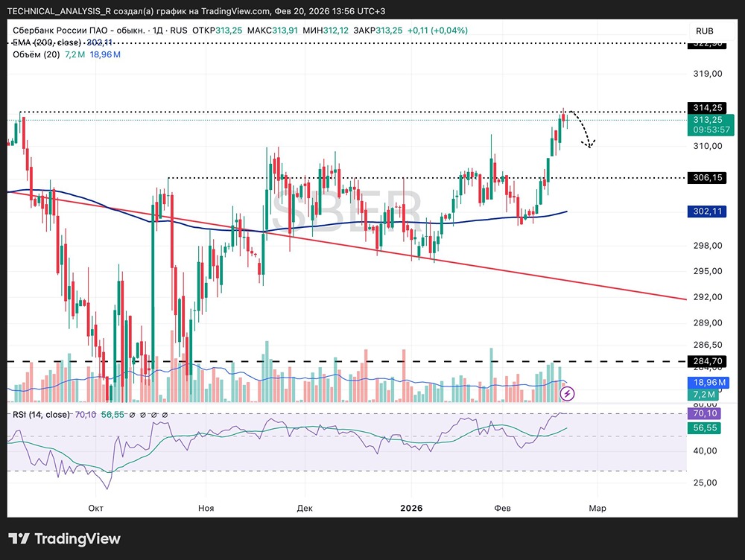Click the change value +0,11 (+0,04%)

pos(437,31)
